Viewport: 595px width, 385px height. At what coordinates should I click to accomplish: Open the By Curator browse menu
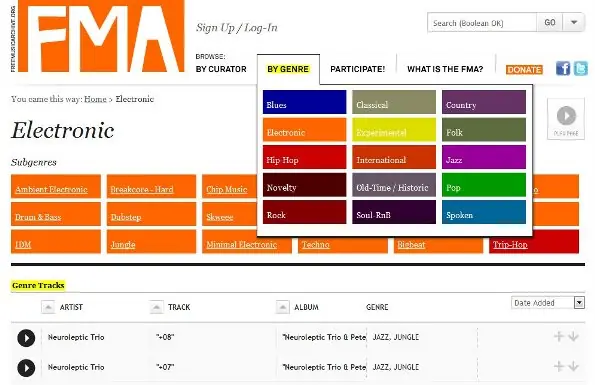[221, 69]
